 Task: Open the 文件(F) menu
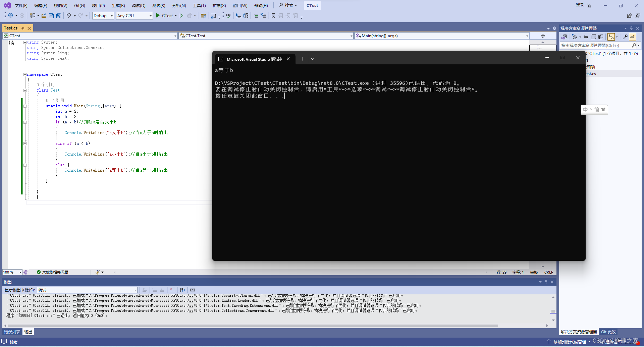pos(21,5)
